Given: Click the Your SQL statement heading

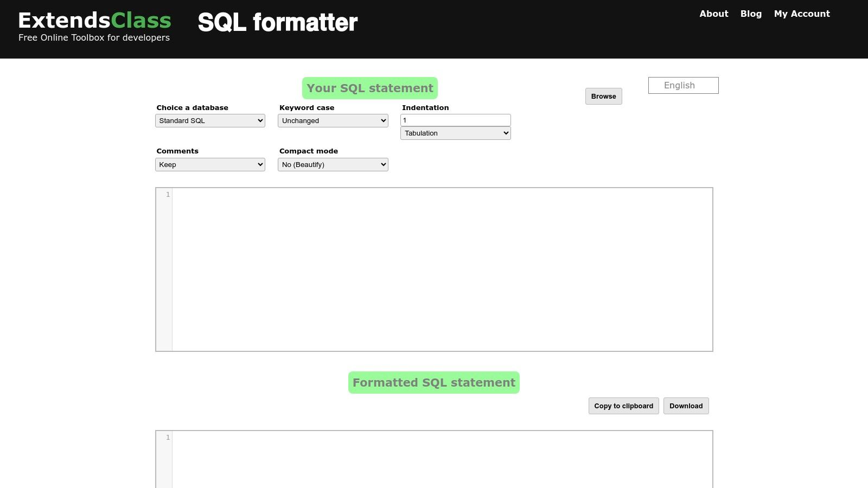Looking at the screenshot, I should pos(369,87).
